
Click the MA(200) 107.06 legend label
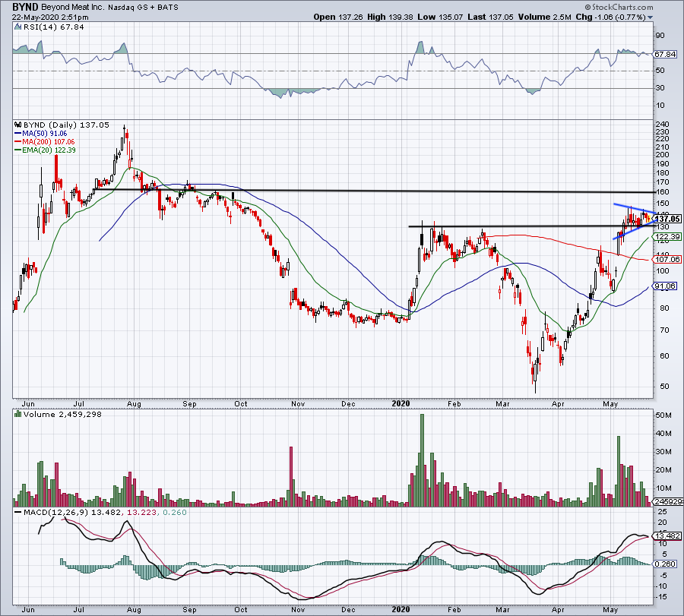49,142
